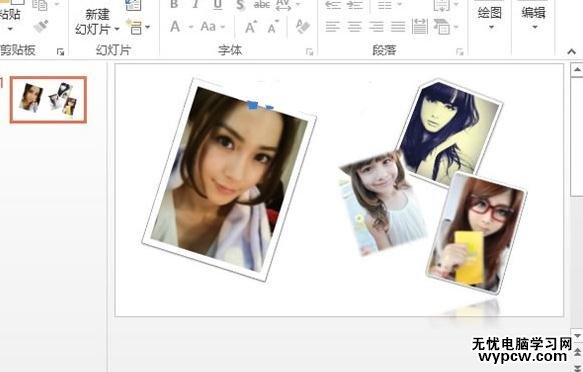Open the Convert to SmartArt dropdown arrow
Image resolution: width=583 pixels, height=372 pixels.
coord(456,27)
